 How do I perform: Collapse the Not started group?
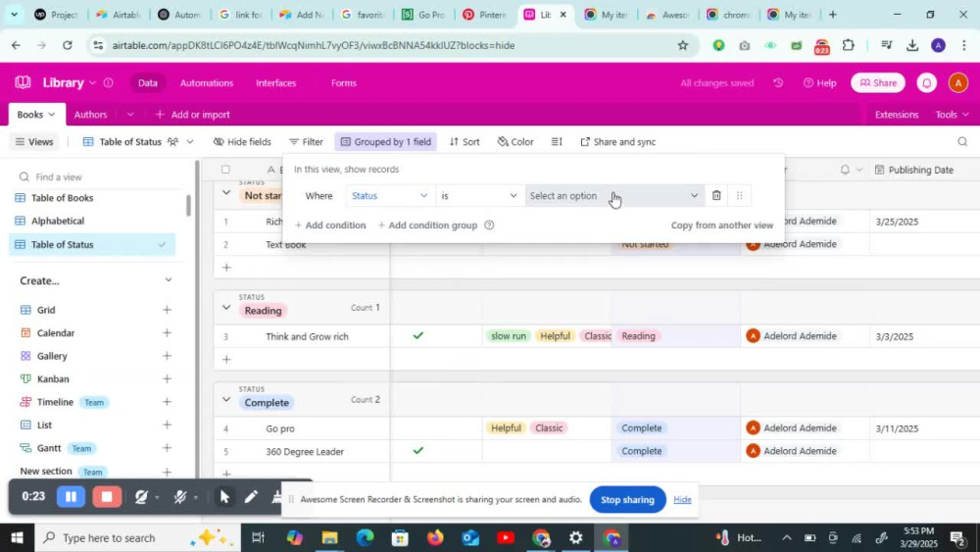coord(226,193)
